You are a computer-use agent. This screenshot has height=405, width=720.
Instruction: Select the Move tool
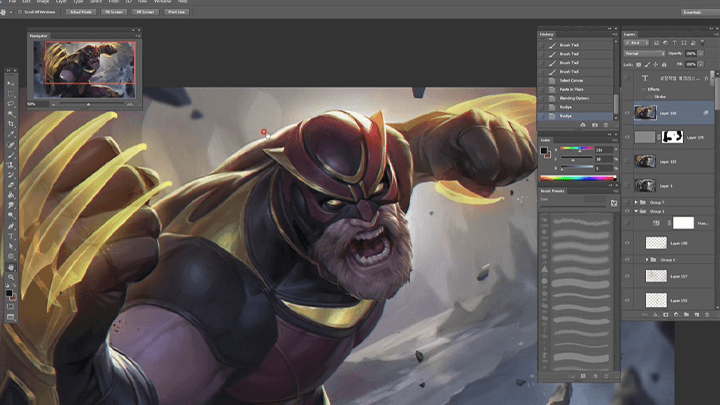tap(11, 84)
